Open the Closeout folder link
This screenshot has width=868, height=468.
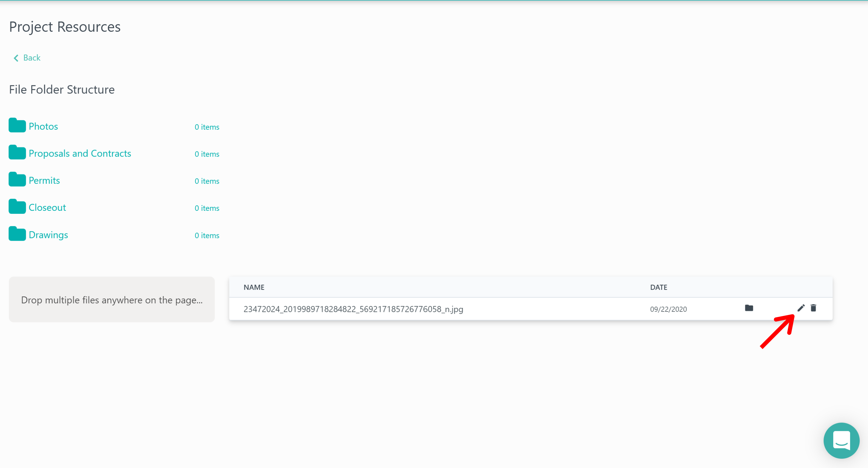47,208
